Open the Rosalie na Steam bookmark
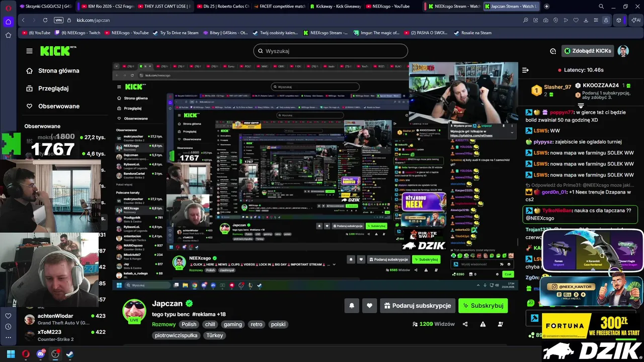The image size is (644, 362). point(472,33)
